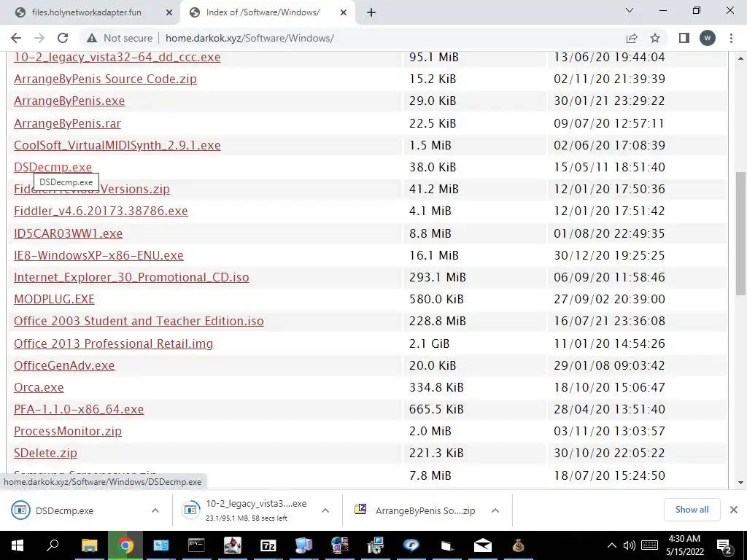This screenshot has height=560, width=747.
Task: Share this page using the share icon
Action: [632, 38]
